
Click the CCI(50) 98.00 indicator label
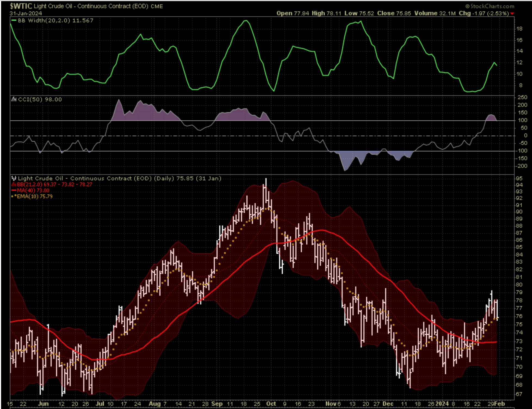click(x=40, y=99)
